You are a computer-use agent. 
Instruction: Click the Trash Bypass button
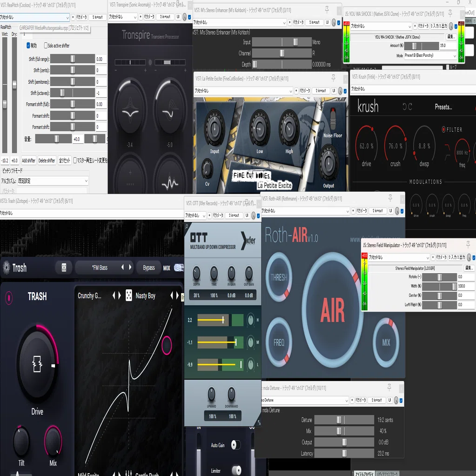pyautogui.click(x=149, y=268)
